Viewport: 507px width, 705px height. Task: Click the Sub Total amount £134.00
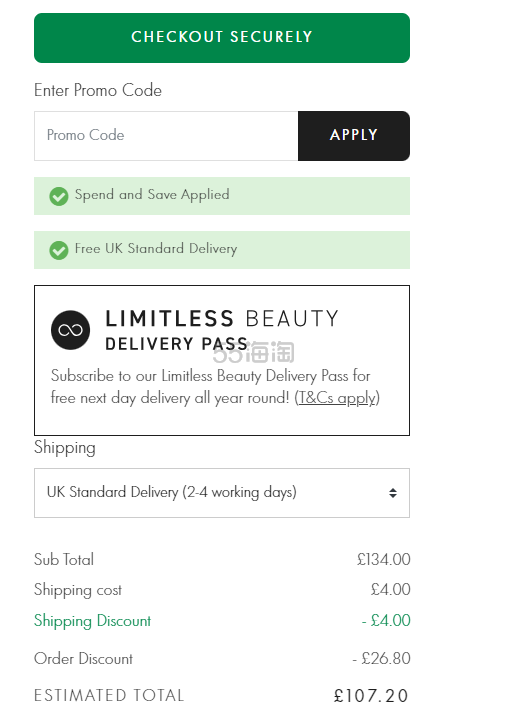[x=383, y=559]
